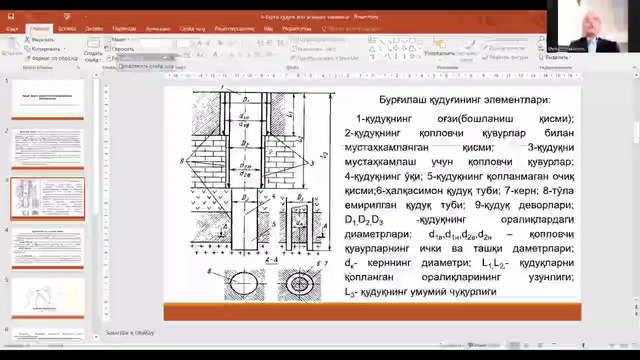Screen dimensions: 640x360
Task: Click the 'Заметки к слайду' notes area
Action: click(x=130, y=333)
